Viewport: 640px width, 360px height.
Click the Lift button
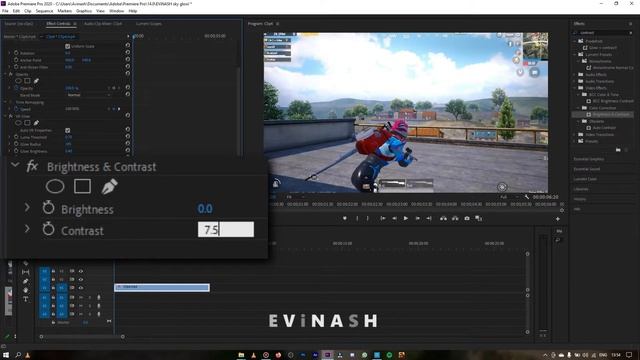pos(443,218)
